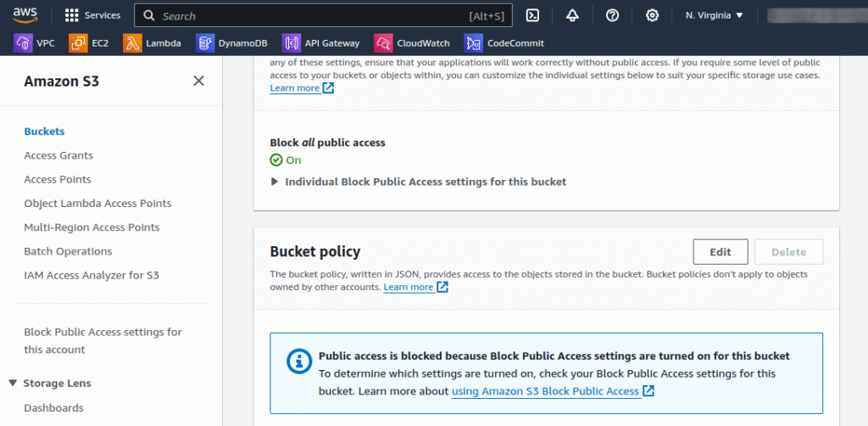Open Batch Operations in sidebar
This screenshot has width=868, height=426.
pos(68,251)
